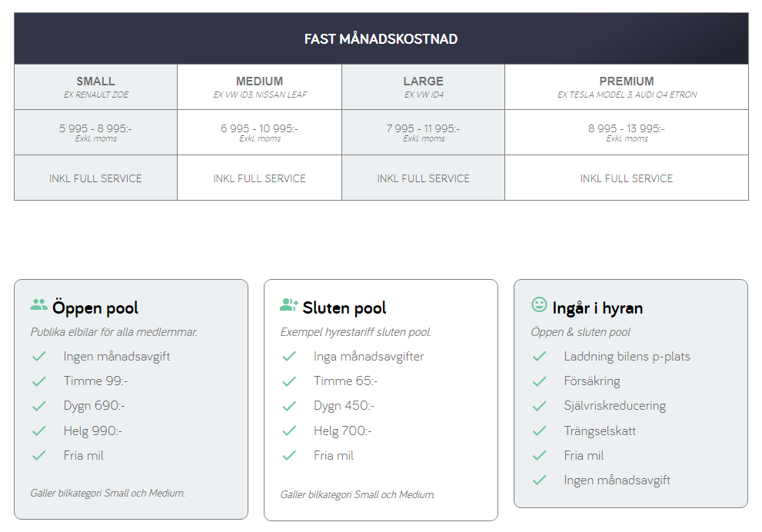Click the add-person icon beside Sluten pool
The width and height of the screenshot is (762, 532).
click(289, 305)
